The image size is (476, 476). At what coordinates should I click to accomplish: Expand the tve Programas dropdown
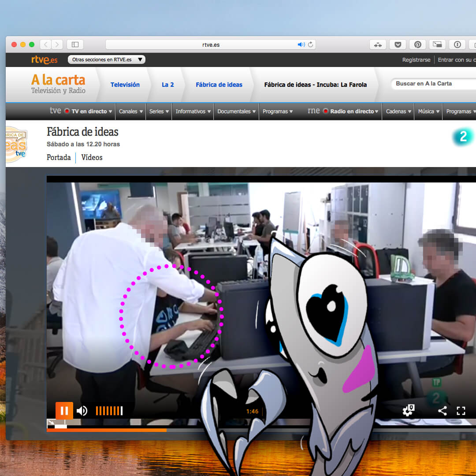pyautogui.click(x=278, y=112)
